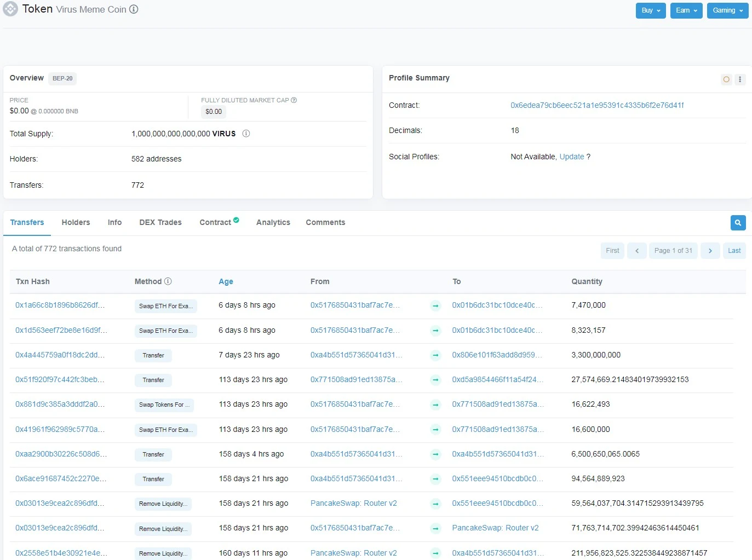Click the next page arrow in pagination
The width and height of the screenshot is (752, 560).
[710, 251]
